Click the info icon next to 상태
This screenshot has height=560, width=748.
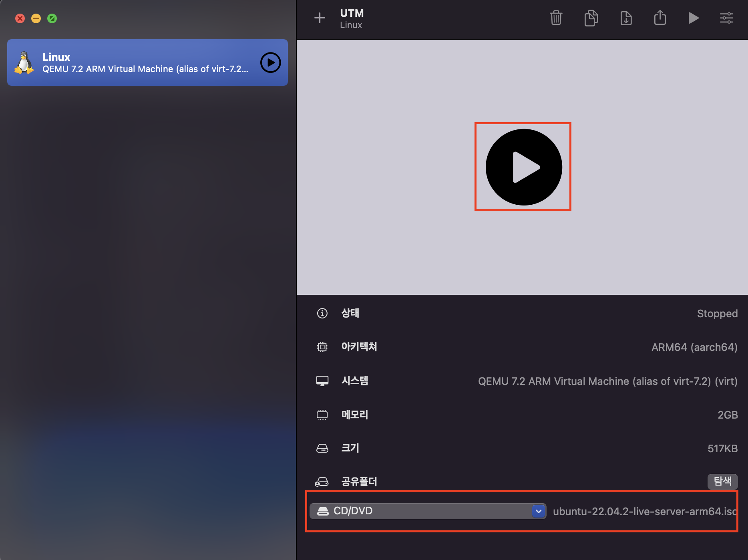pyautogui.click(x=322, y=313)
